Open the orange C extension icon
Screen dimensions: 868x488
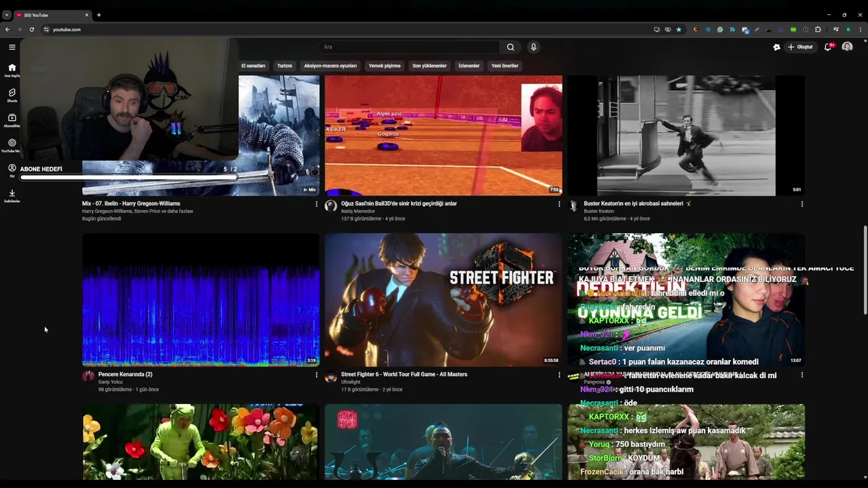[696, 29]
